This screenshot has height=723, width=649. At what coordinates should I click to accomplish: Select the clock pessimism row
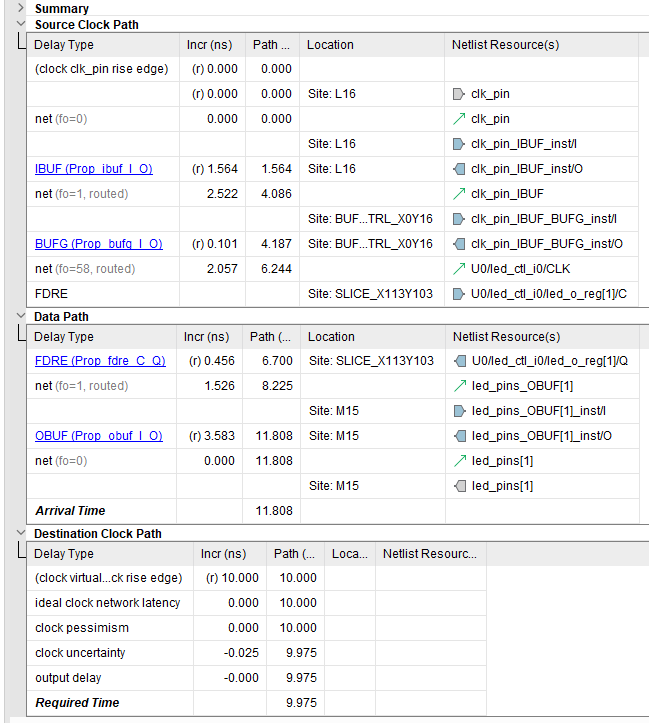(257, 628)
